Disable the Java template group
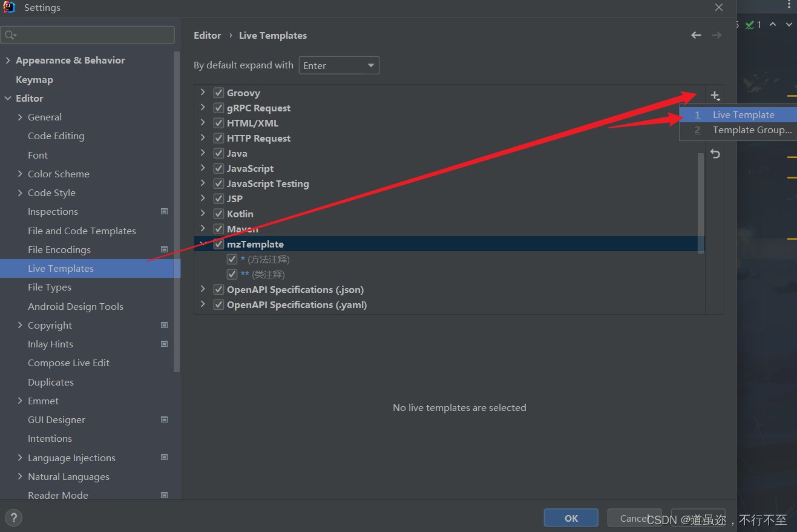Screen dimensions: 797x532 [x=218, y=153]
